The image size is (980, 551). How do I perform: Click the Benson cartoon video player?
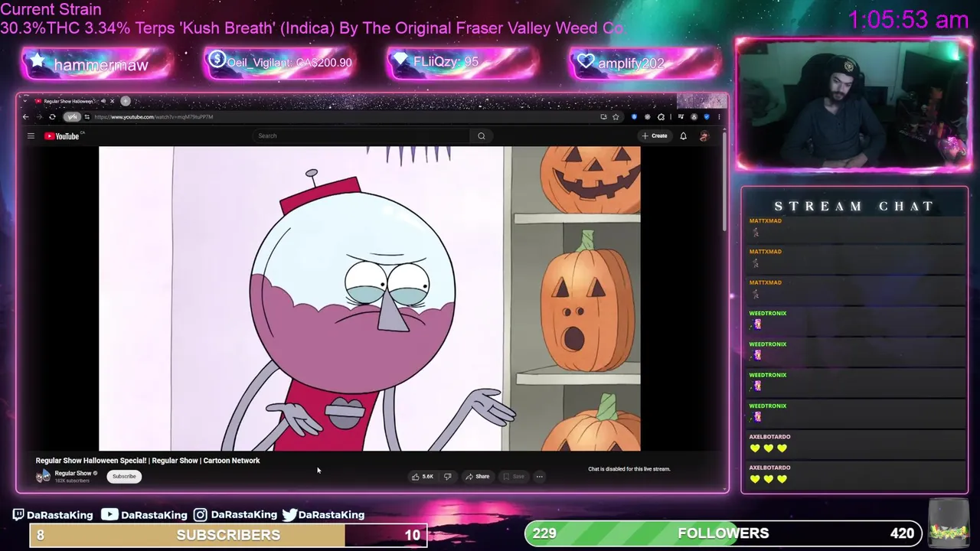[x=369, y=298]
